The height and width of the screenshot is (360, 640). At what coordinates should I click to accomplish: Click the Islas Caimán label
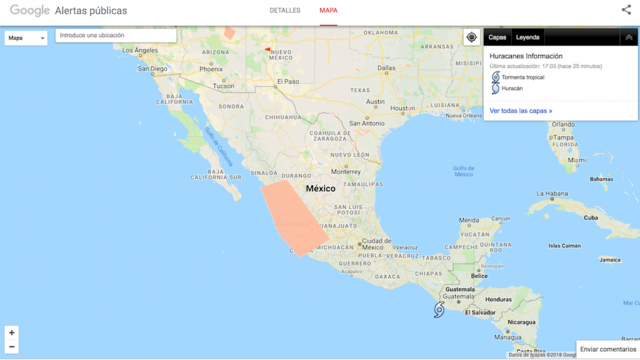(x=564, y=246)
